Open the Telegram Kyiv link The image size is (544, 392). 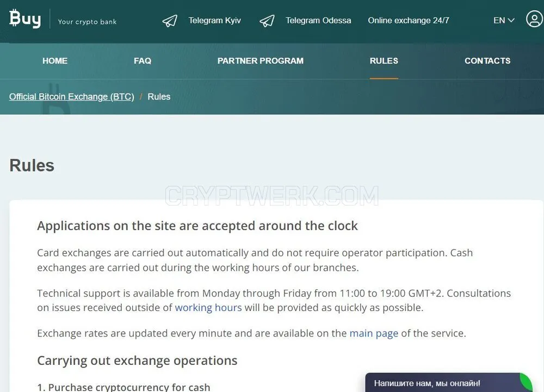214,21
